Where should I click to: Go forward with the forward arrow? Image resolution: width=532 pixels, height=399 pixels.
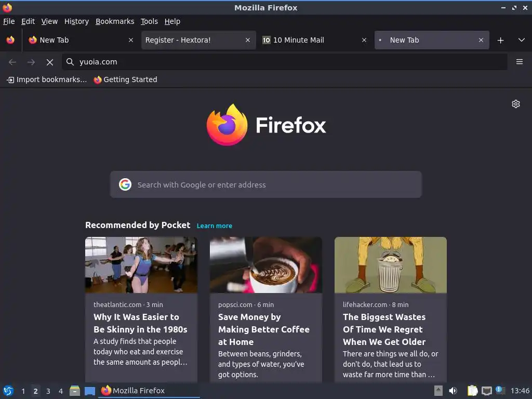click(31, 62)
